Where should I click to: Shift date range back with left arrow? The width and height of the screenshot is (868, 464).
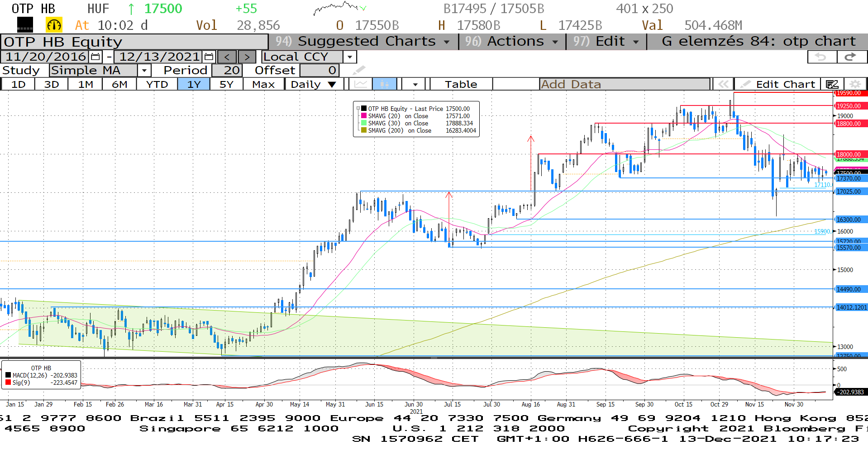pos(227,57)
